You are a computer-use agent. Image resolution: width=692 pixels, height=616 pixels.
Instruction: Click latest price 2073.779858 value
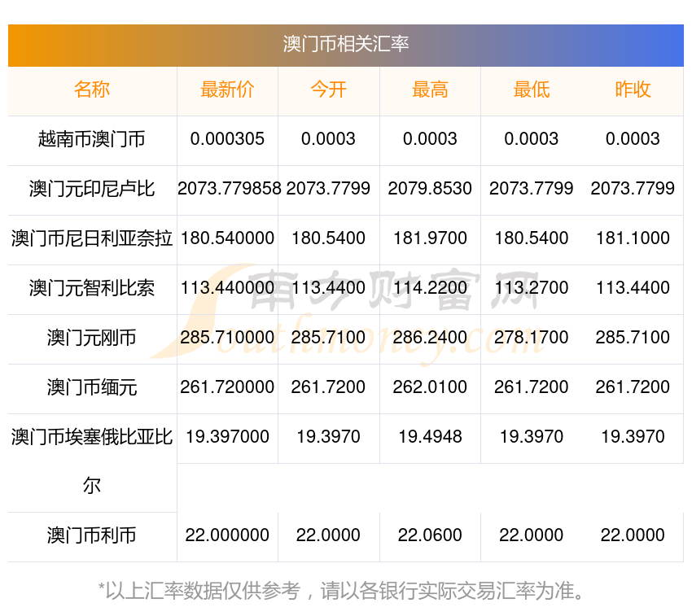229,189
